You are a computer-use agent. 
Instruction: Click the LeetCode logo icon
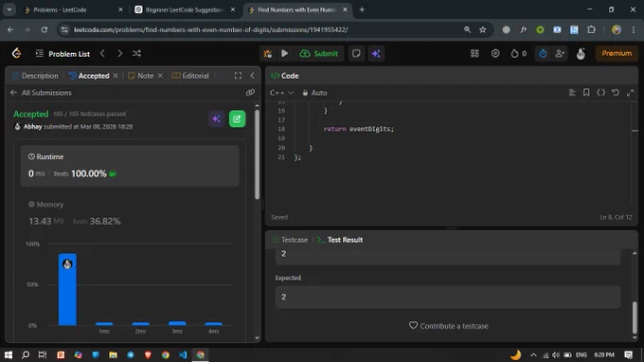tap(16, 53)
